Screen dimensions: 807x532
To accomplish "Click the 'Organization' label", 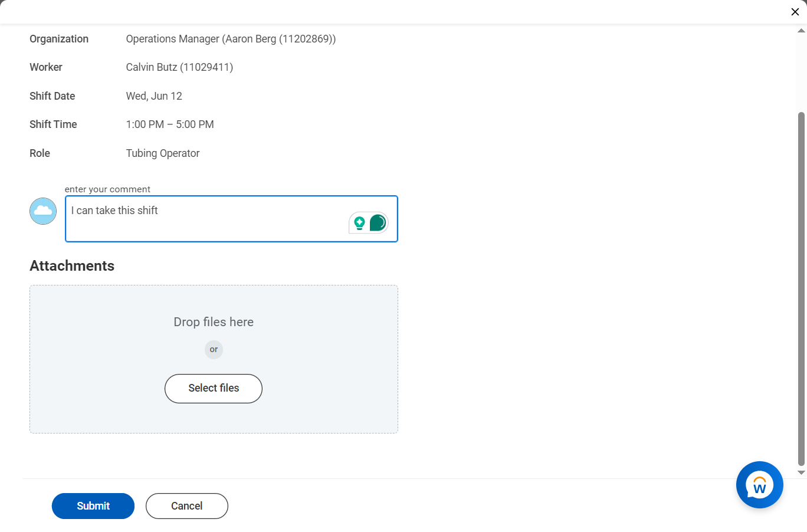I will coord(59,39).
